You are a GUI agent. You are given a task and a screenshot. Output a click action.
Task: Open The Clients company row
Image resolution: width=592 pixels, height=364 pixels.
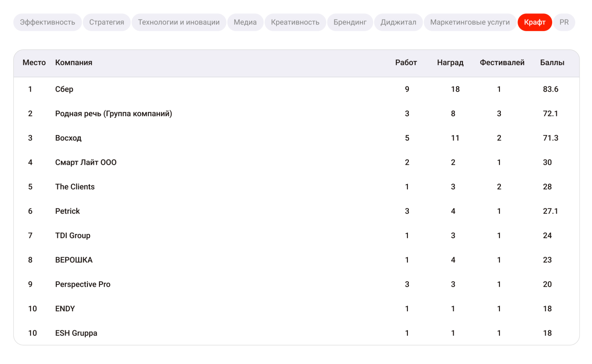click(x=75, y=187)
